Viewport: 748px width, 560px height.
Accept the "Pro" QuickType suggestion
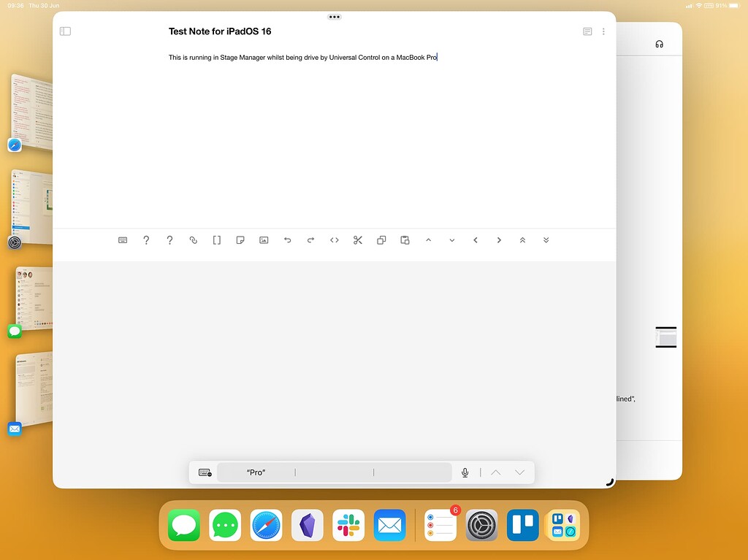click(x=256, y=472)
